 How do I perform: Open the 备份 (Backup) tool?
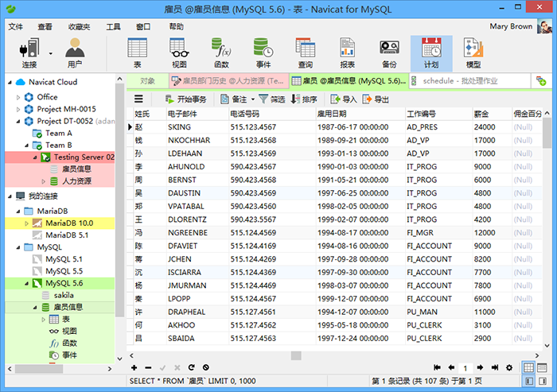[389, 52]
